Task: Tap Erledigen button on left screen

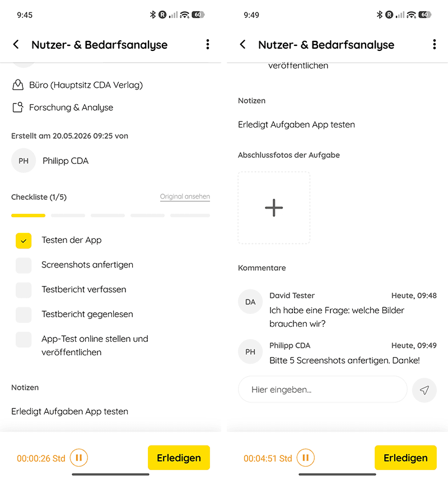Action: 179,458
